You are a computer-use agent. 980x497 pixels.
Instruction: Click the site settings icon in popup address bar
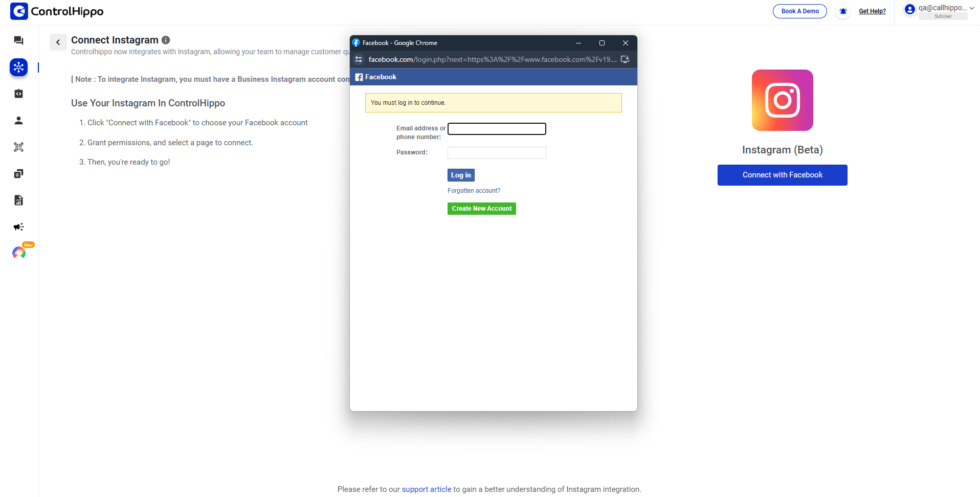tap(359, 59)
